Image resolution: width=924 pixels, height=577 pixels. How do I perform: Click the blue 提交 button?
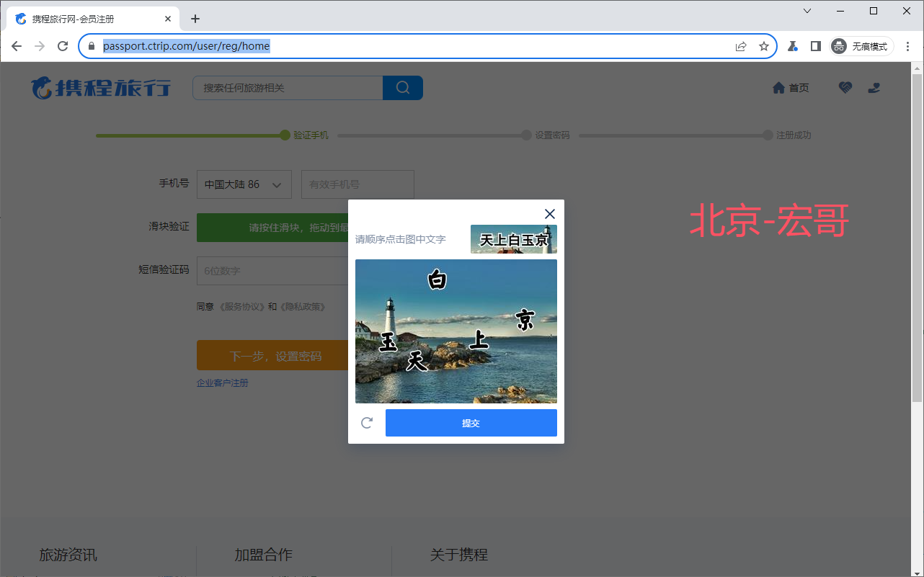[471, 423]
